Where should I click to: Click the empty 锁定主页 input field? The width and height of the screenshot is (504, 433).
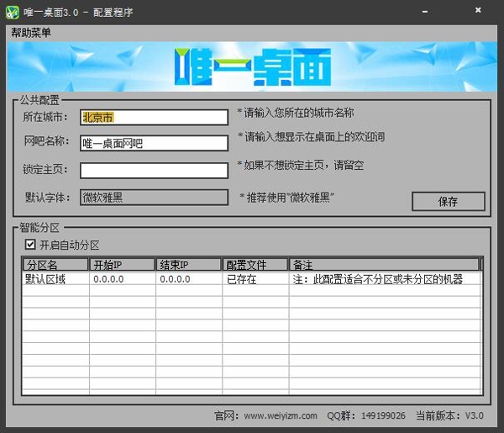(154, 171)
